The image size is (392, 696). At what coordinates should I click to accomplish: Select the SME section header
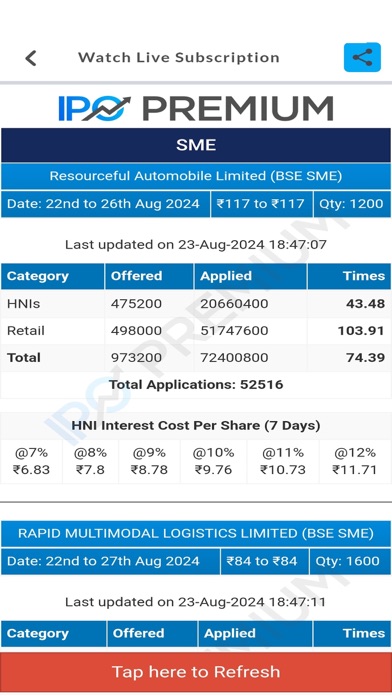coord(196,145)
